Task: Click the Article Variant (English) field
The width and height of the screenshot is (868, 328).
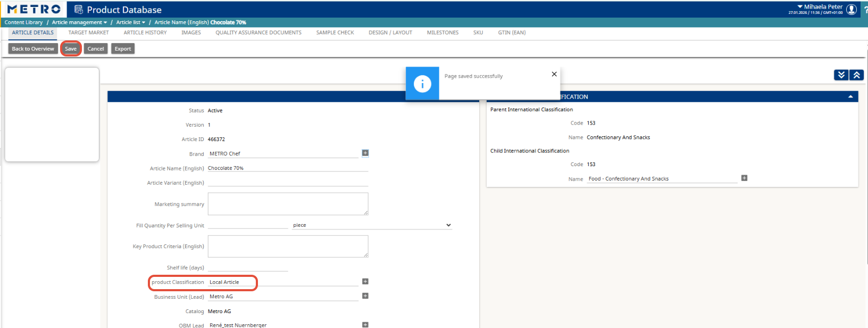Action: (x=288, y=182)
